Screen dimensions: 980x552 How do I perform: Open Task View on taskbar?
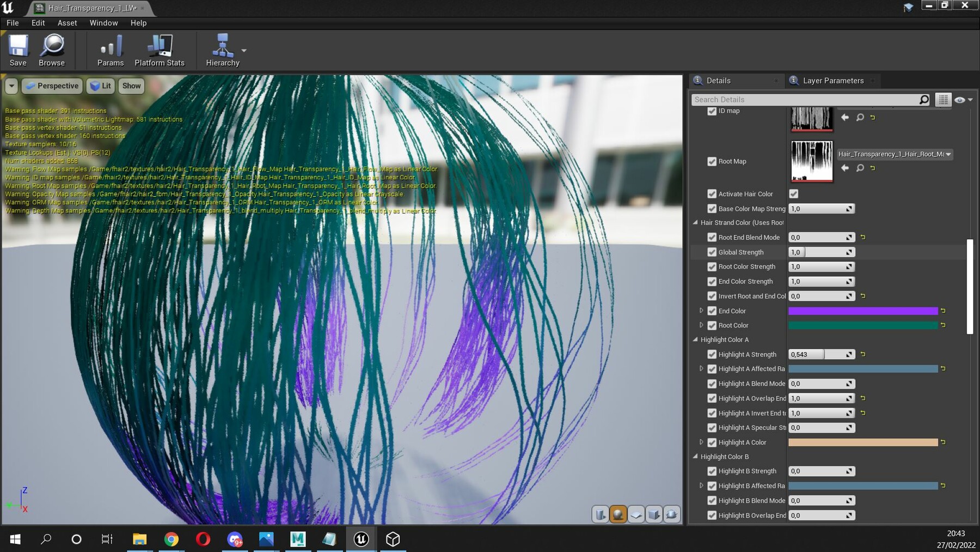(x=107, y=539)
